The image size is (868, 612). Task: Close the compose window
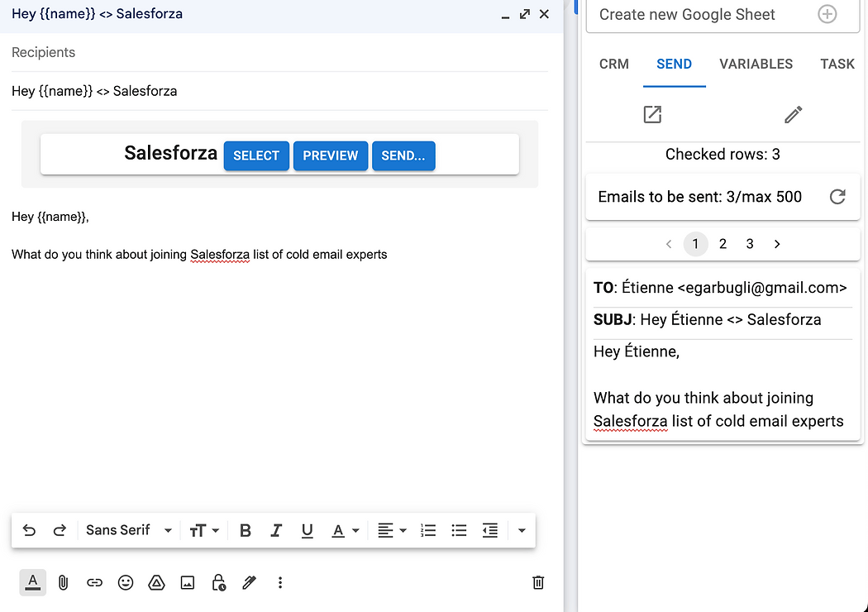click(544, 14)
